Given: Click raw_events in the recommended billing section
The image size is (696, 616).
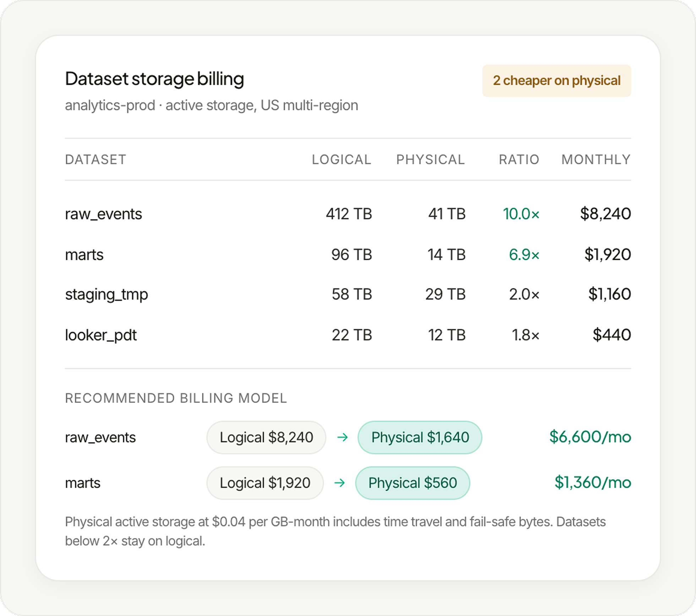Looking at the screenshot, I should [100, 438].
